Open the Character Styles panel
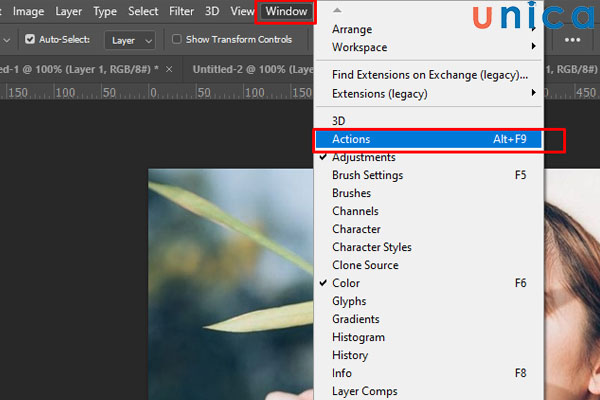Screen dimensions: 600x400 pyautogui.click(x=429, y=247)
